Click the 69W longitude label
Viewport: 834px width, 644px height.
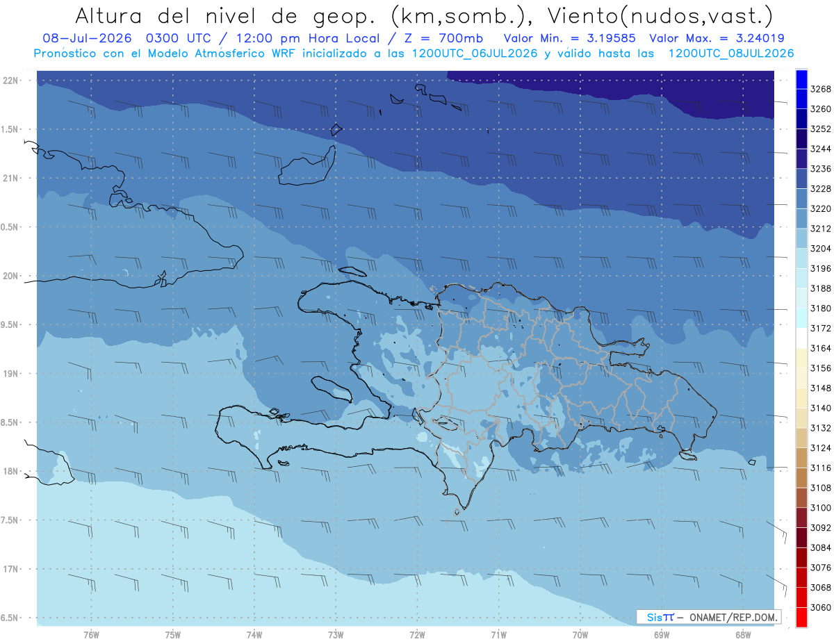662,635
